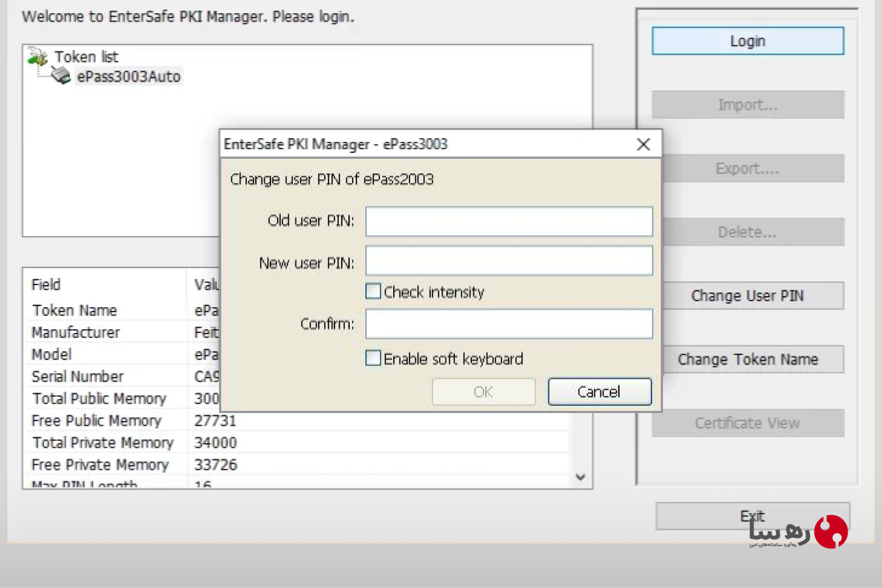This screenshot has width=882, height=588.
Task: Click the Exit button
Action: [x=753, y=516]
